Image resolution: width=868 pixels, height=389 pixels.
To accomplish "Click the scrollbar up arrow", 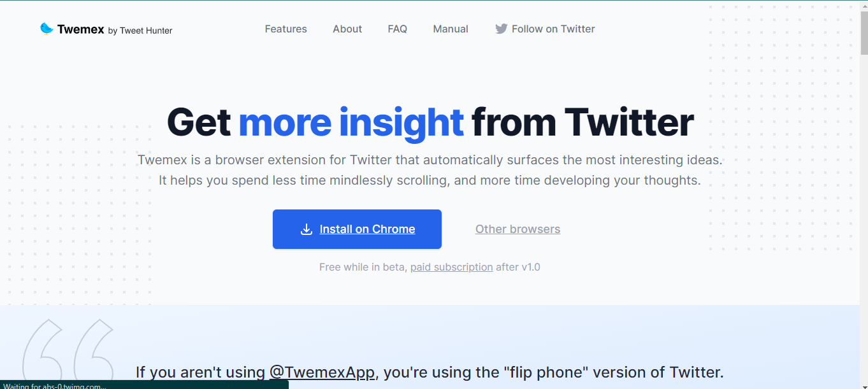I will (x=863, y=5).
